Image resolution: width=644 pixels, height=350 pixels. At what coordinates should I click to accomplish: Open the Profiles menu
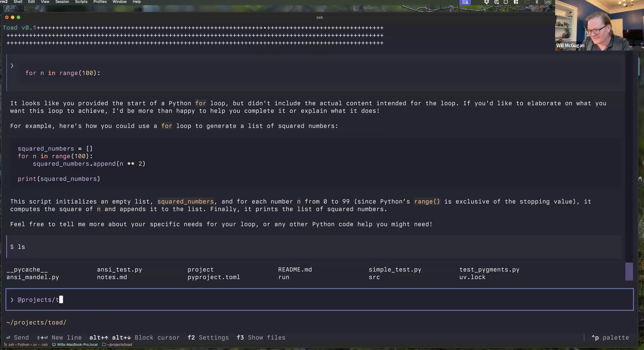coord(100,2)
